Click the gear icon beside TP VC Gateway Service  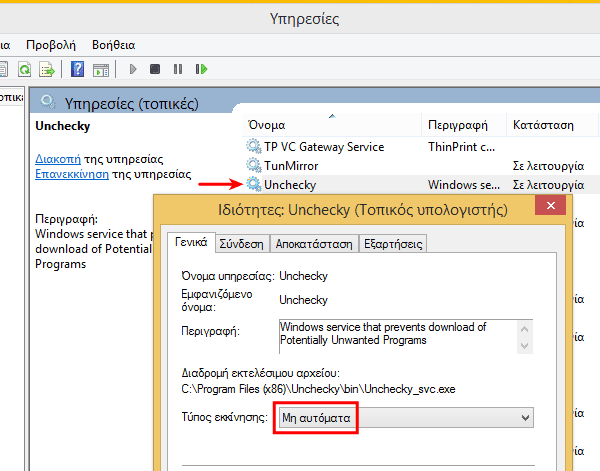point(253,147)
